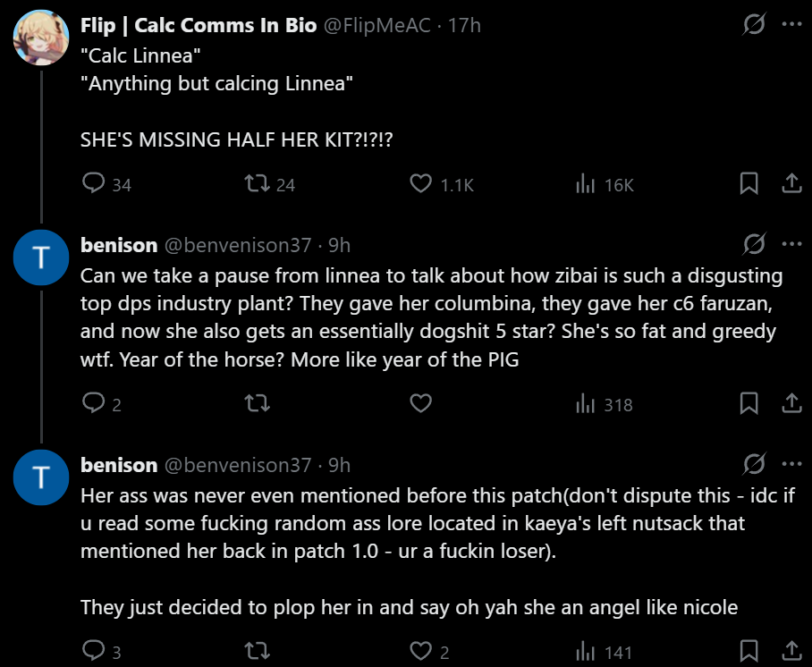The height and width of the screenshot is (667, 812).
Task: View analytics for tweet with 141 views
Action: click(x=586, y=651)
